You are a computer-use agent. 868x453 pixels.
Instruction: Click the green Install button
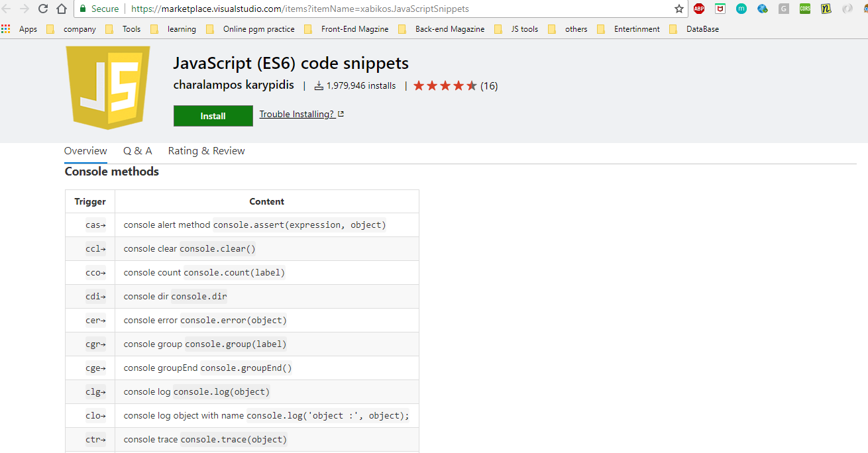(x=213, y=116)
